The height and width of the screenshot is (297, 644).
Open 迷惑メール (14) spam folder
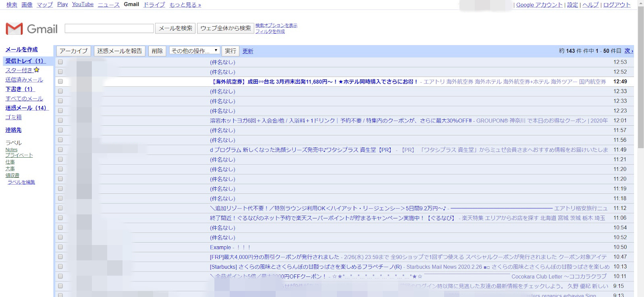tap(27, 108)
